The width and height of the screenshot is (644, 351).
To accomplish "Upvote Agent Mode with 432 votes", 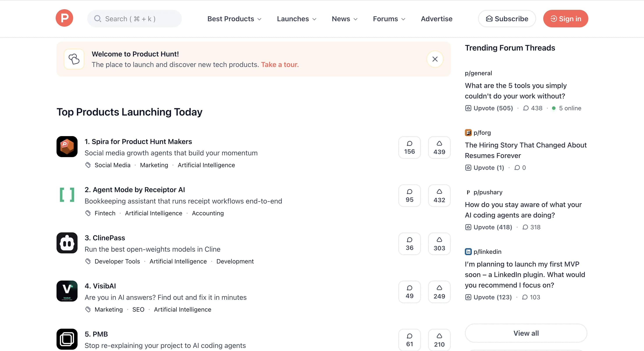I will (439, 196).
